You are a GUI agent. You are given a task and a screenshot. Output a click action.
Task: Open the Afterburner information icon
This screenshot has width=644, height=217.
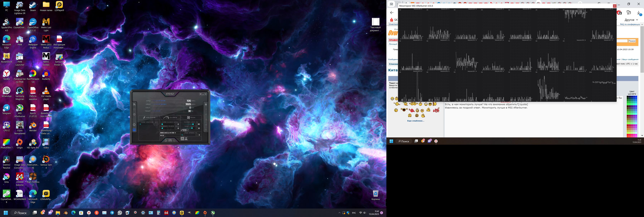(x=134, y=114)
